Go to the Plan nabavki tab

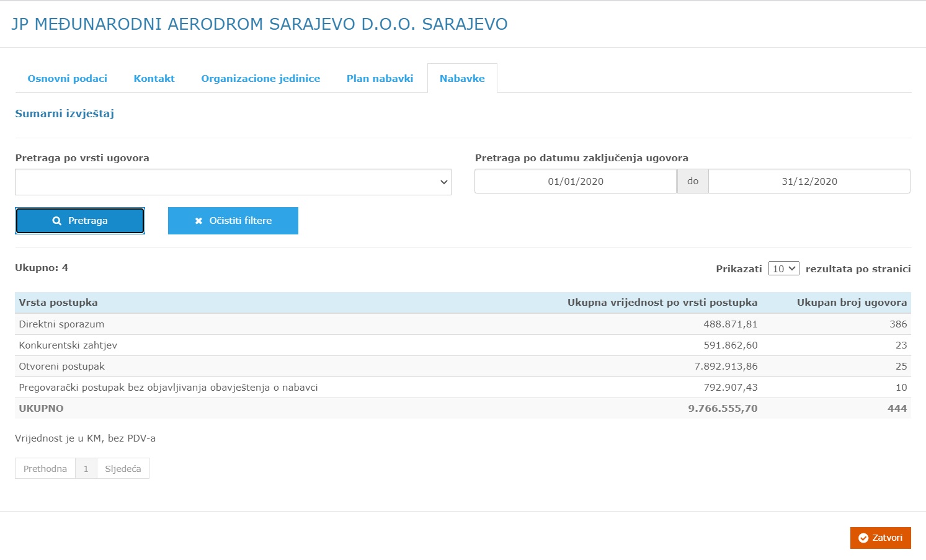coord(380,78)
